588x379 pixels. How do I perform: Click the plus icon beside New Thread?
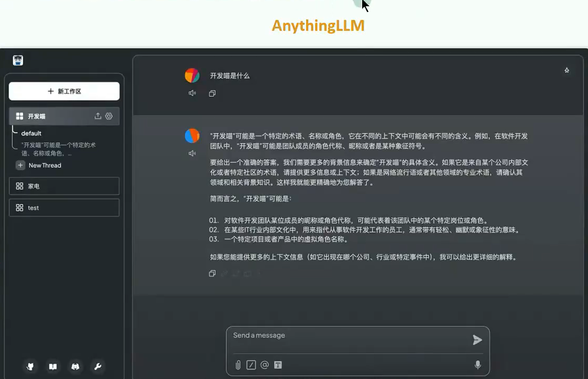pos(20,165)
